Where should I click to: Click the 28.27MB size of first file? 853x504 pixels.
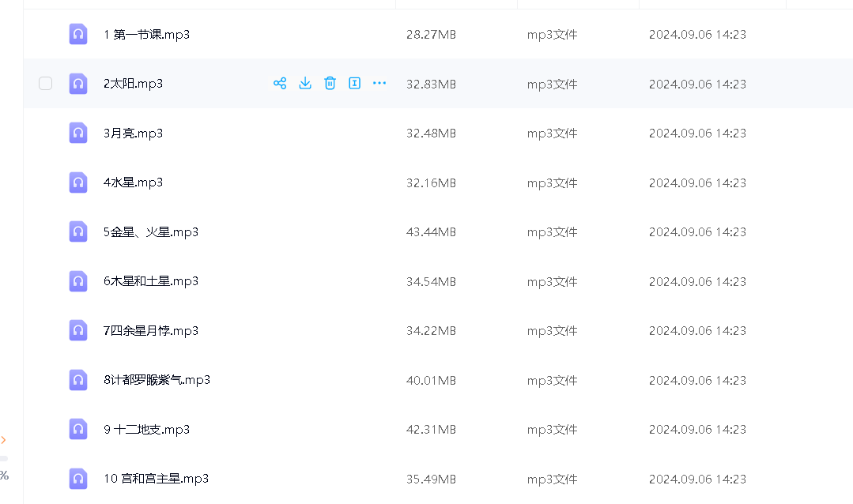(x=431, y=35)
